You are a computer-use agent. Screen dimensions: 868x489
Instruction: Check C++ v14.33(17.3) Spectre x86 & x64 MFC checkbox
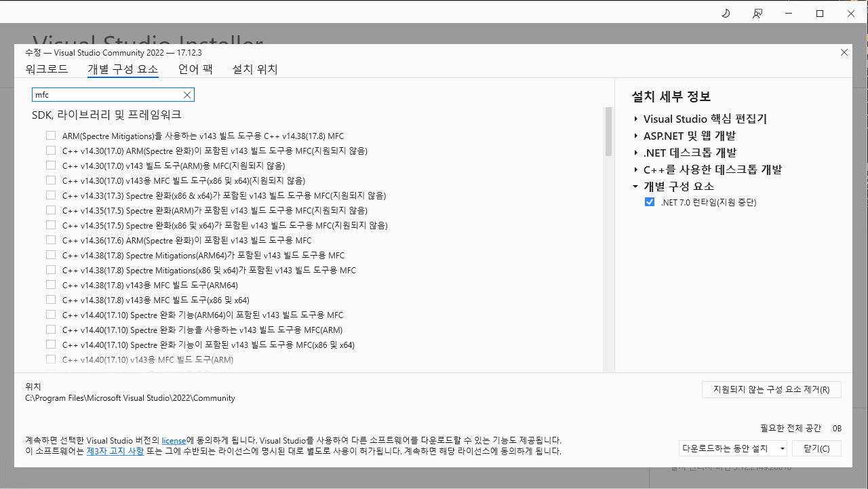tap(51, 195)
